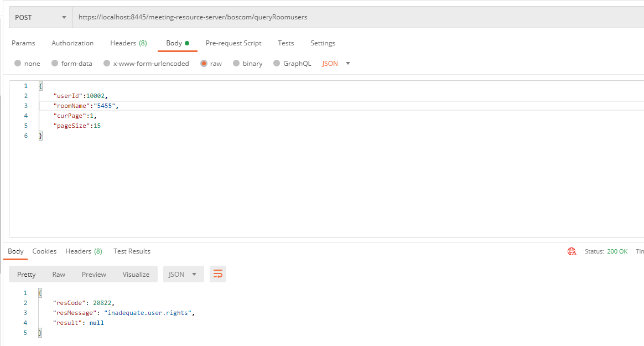Select the GraphQL body option
Image resolution: width=644 pixels, height=346 pixels.
pyautogui.click(x=292, y=63)
